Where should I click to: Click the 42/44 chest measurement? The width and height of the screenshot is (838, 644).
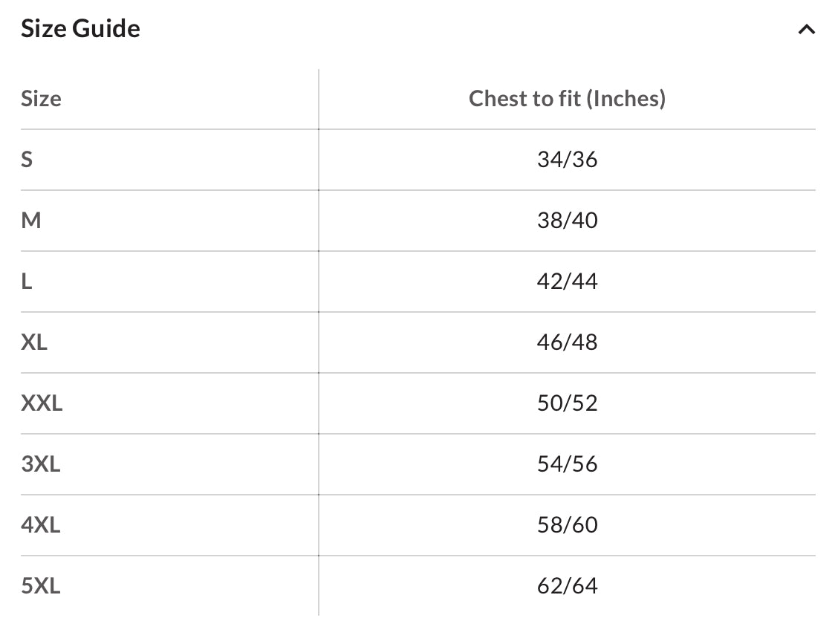[x=567, y=282]
